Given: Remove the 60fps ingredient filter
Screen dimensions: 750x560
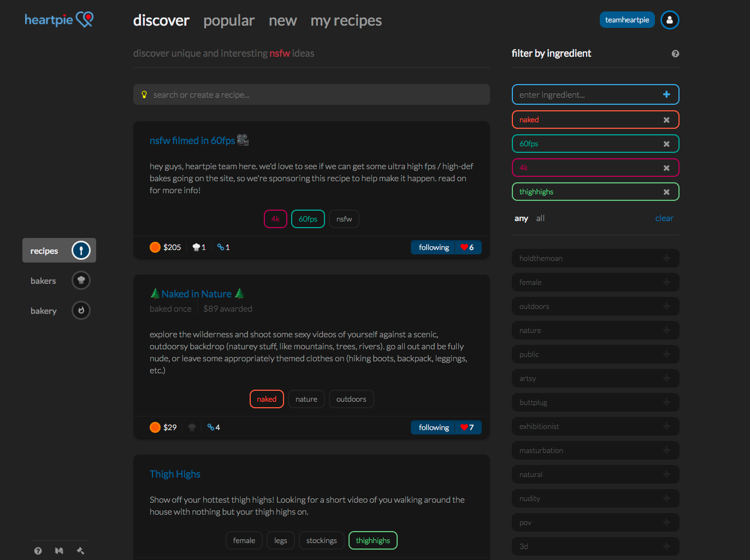Looking at the screenshot, I should point(666,144).
